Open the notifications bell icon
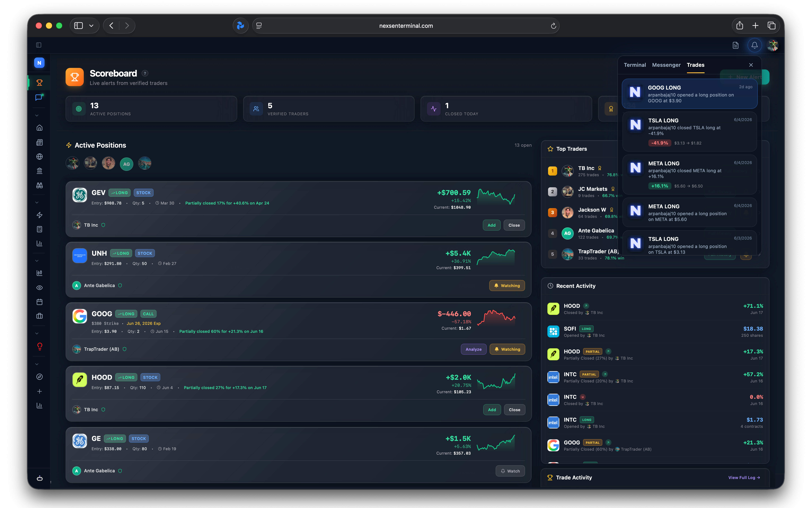 point(754,45)
